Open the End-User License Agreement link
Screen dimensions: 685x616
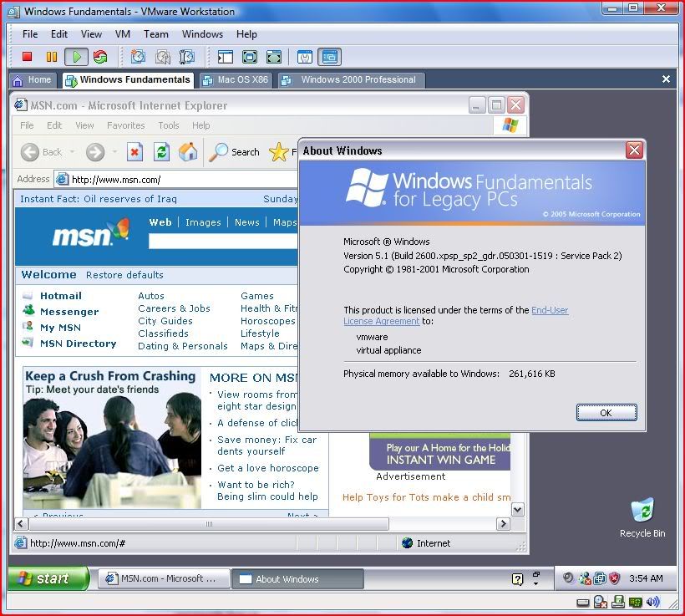549,310
